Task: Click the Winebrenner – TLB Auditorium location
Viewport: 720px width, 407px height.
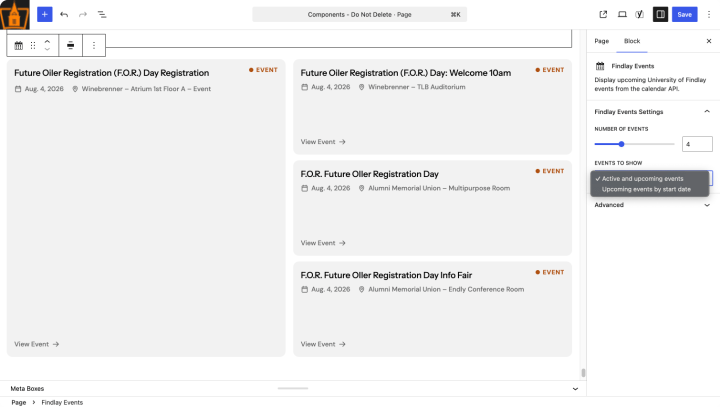Action: coord(416,87)
